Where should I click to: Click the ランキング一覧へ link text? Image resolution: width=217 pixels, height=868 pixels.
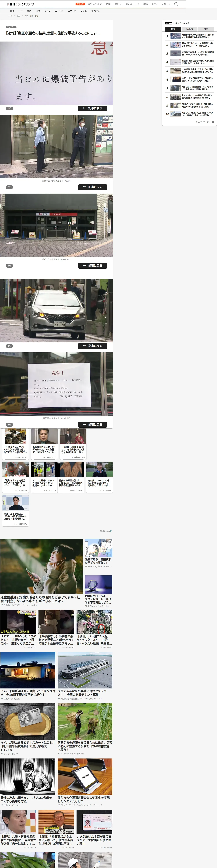(x=203, y=122)
